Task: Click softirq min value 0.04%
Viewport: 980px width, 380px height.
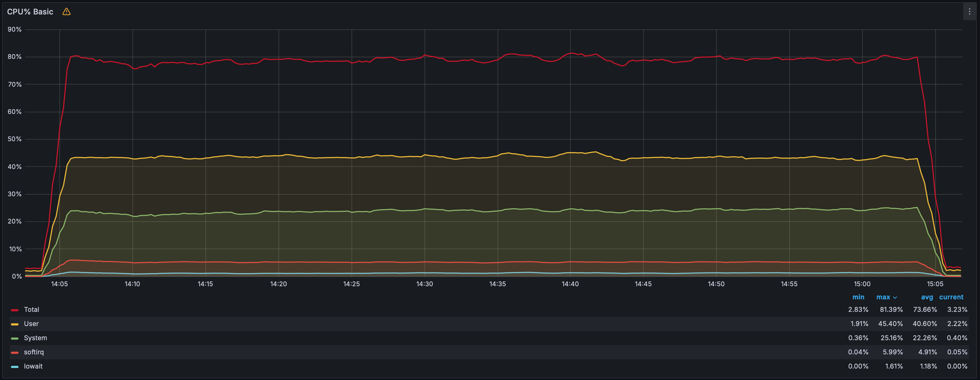Action: [858, 352]
